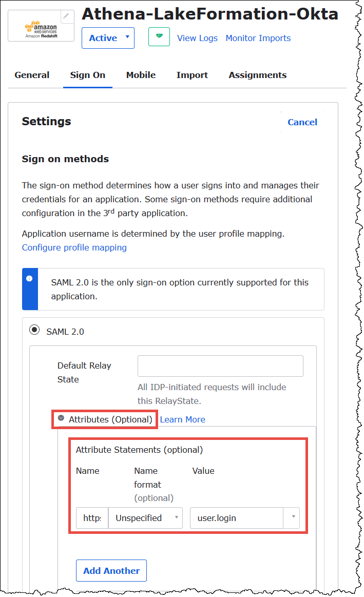Click the green heart icon beside Active

click(159, 37)
